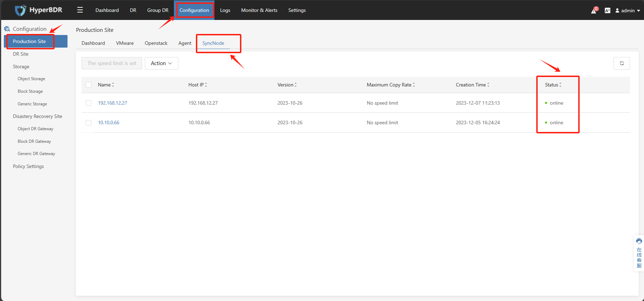Open the 10.10.0.66 node link
644x301 pixels.
click(108, 122)
